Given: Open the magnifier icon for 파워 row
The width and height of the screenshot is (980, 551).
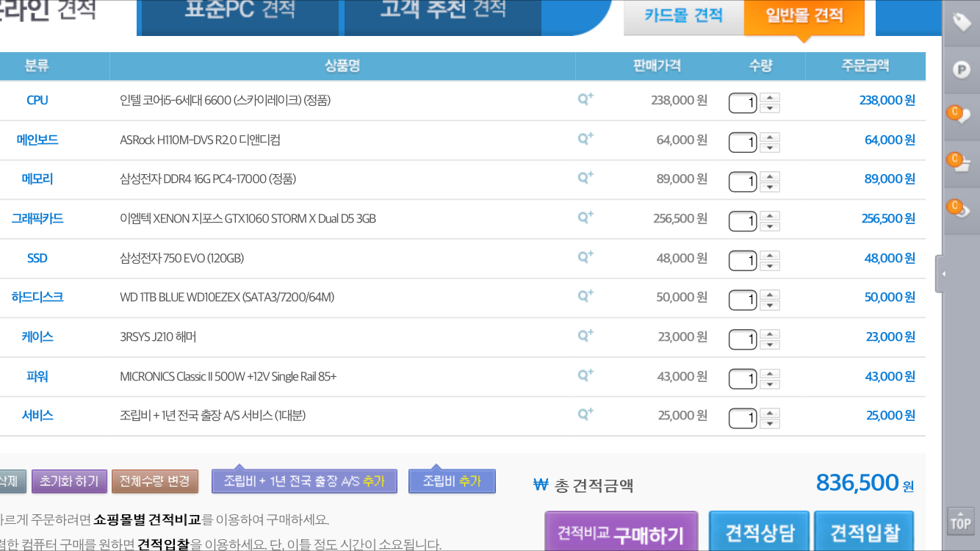Looking at the screenshot, I should 585,375.
